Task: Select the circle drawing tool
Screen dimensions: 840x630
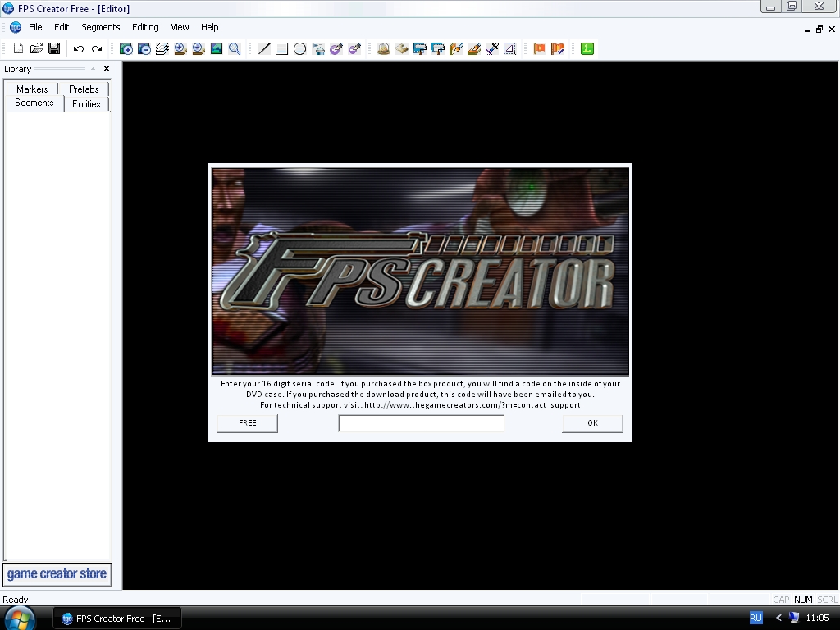Action: (300, 48)
